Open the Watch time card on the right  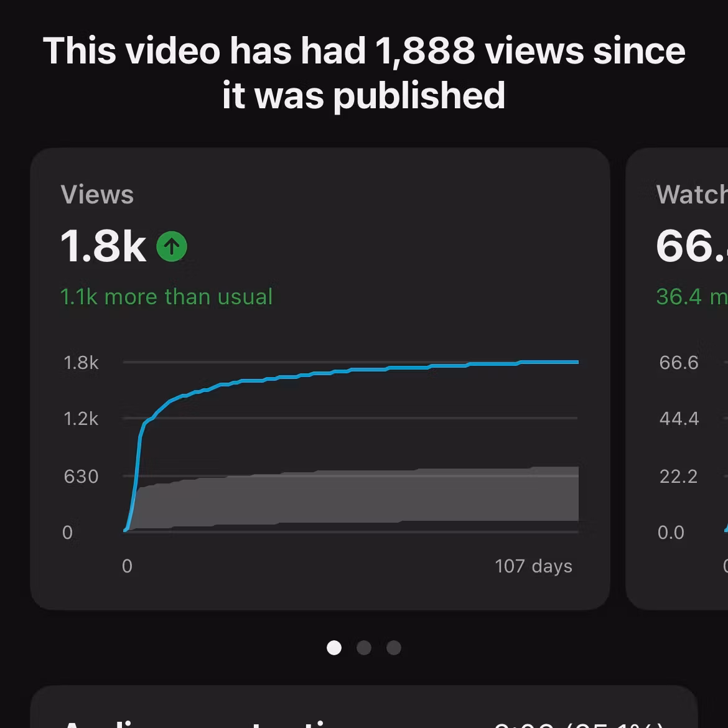click(x=677, y=379)
